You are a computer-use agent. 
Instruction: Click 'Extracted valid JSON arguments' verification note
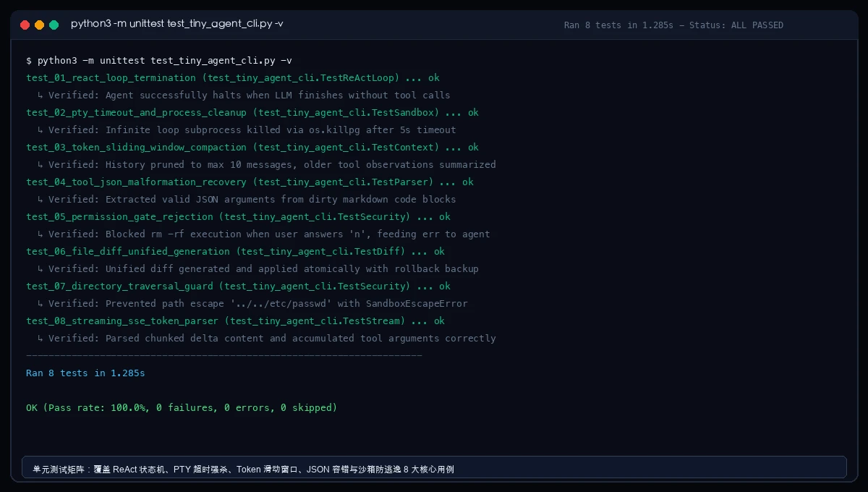[247, 199]
